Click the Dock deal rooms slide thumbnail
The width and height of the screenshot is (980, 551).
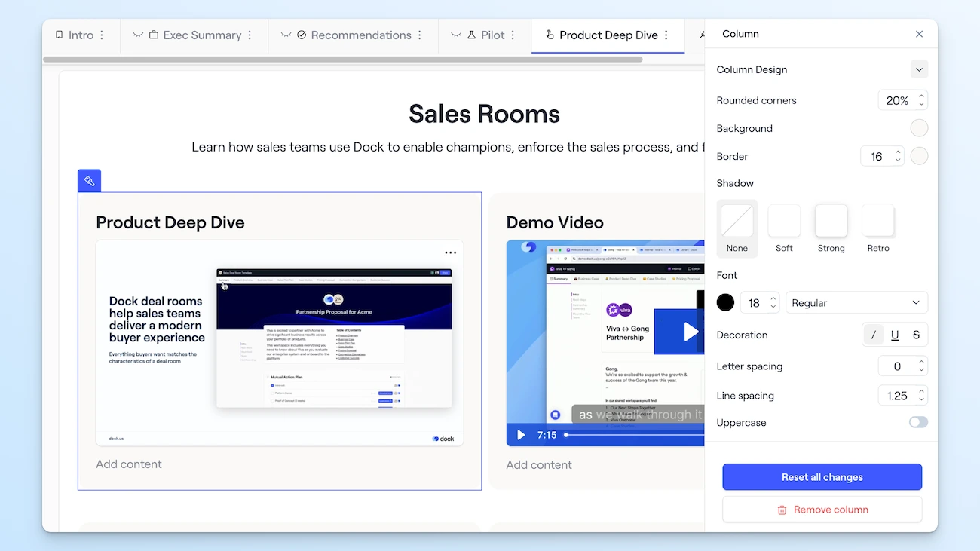[280, 343]
